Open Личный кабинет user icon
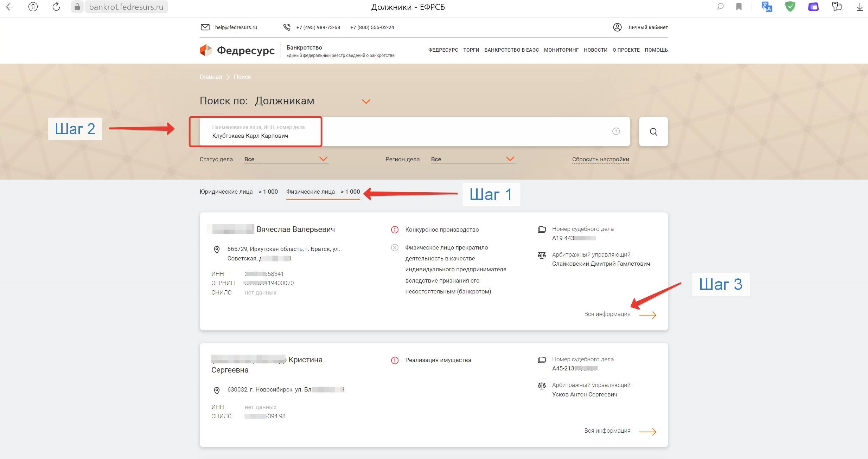 [617, 27]
